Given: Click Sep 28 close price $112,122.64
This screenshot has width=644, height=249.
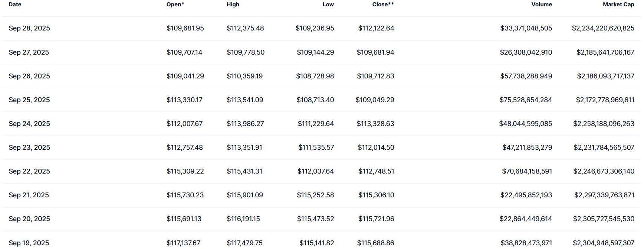Looking at the screenshot, I should tap(376, 28).
